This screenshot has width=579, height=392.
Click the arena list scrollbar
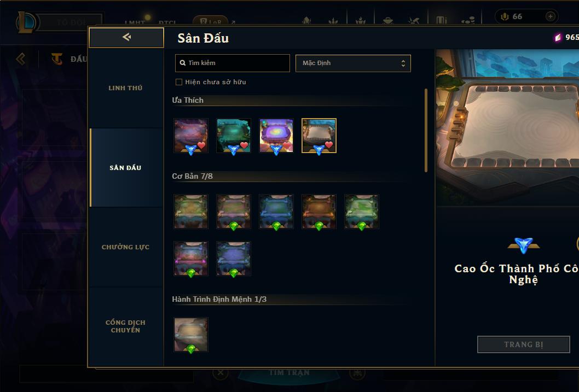click(x=426, y=130)
